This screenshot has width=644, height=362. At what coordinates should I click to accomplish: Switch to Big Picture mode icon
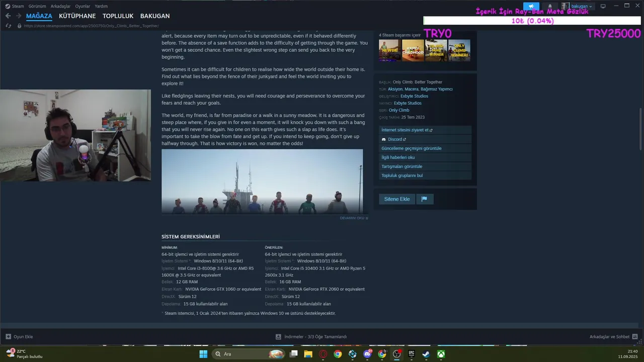coord(603,6)
